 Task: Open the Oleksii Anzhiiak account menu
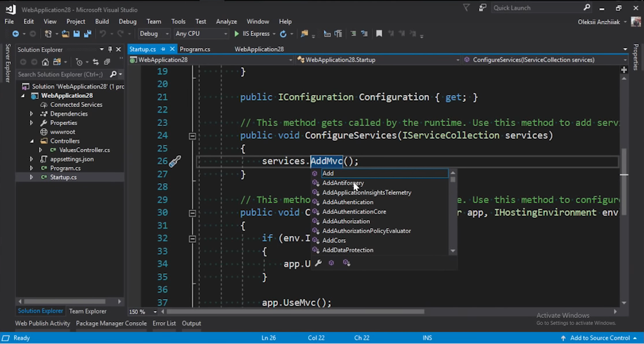(602, 22)
